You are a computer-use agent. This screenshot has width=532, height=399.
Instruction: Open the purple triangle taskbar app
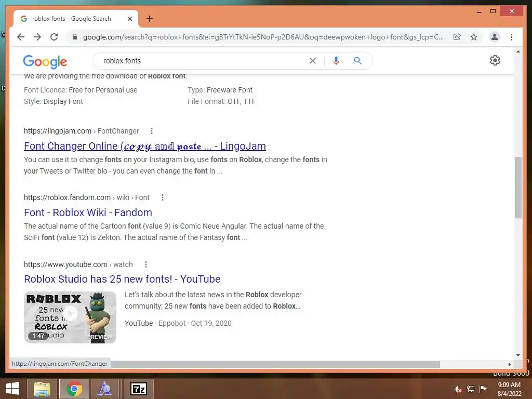pos(104,389)
